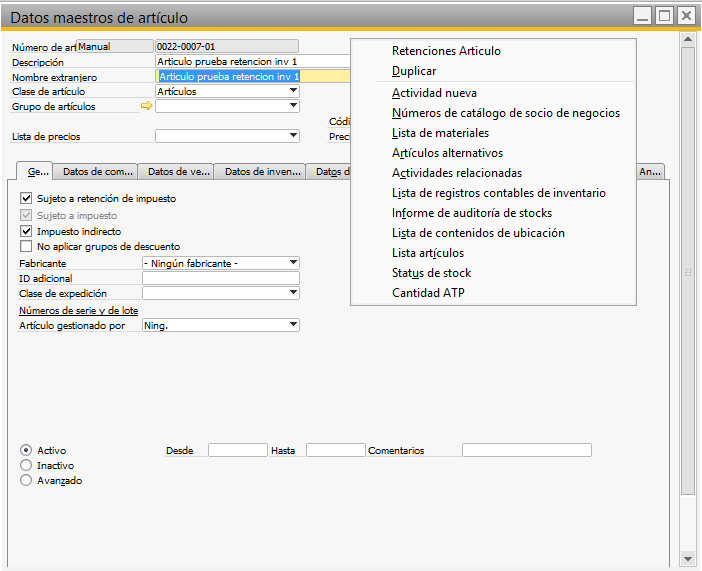Expand the Fabricante dropdown list

point(293,263)
